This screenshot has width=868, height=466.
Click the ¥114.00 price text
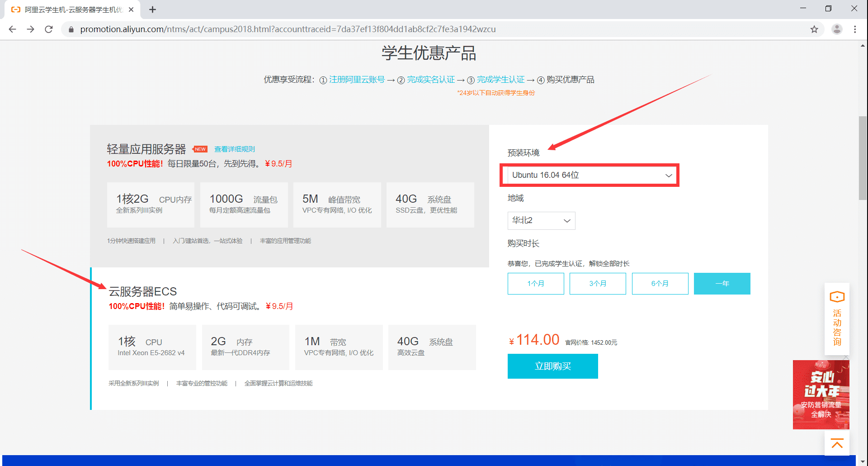(534, 340)
